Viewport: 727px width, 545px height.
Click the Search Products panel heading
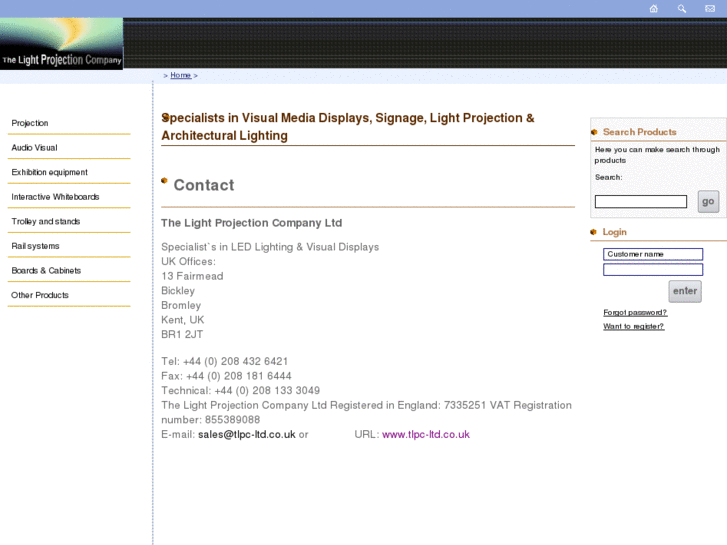(x=639, y=132)
